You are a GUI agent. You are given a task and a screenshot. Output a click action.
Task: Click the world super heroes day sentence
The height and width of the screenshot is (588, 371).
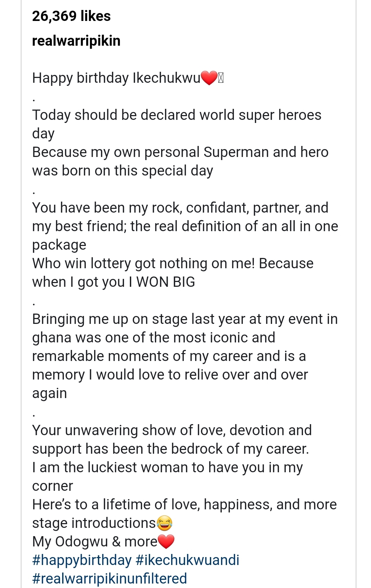[177, 124]
